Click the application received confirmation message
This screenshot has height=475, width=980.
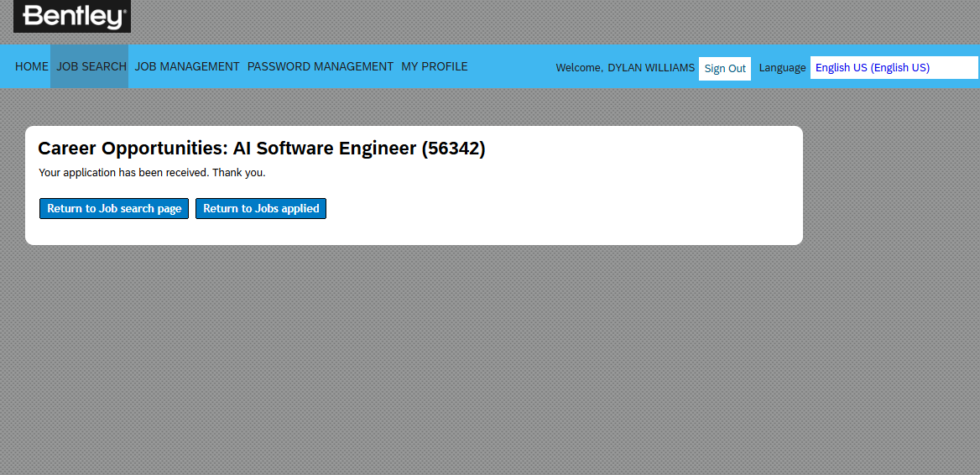click(x=123, y=173)
